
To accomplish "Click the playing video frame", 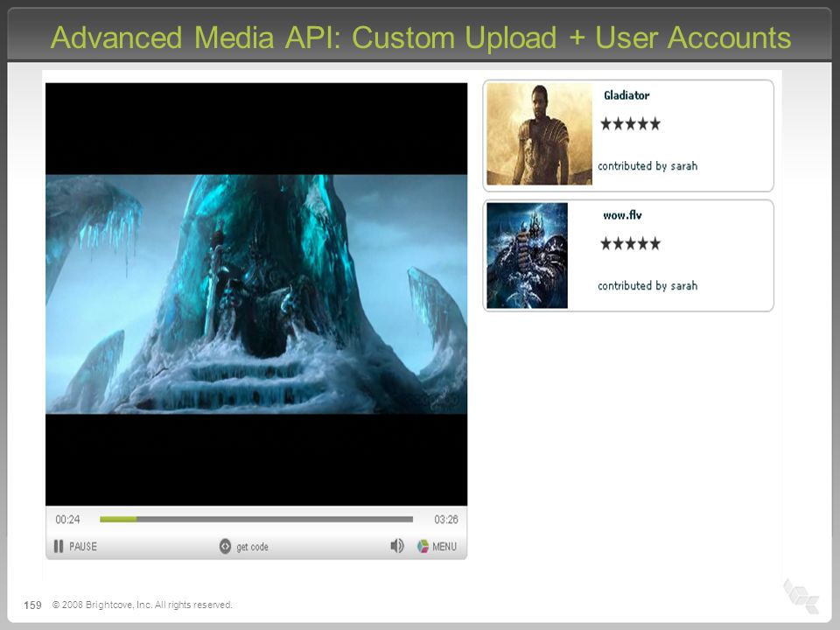I will point(256,294).
